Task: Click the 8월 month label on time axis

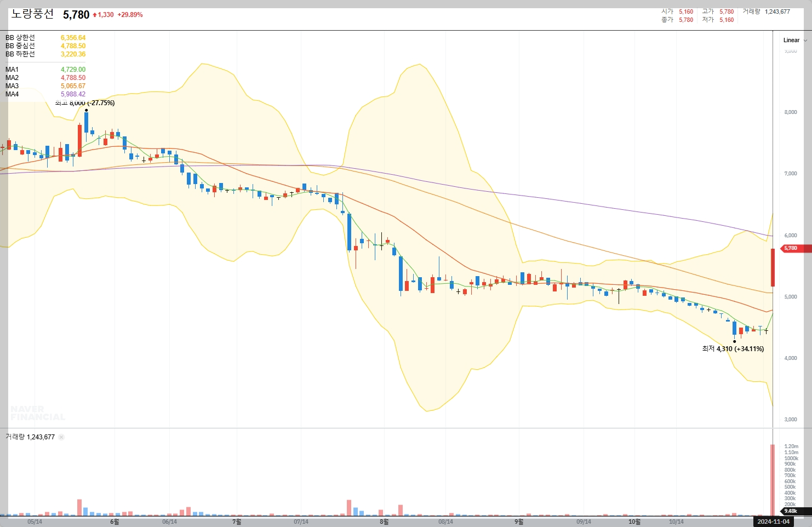Action: tap(384, 522)
